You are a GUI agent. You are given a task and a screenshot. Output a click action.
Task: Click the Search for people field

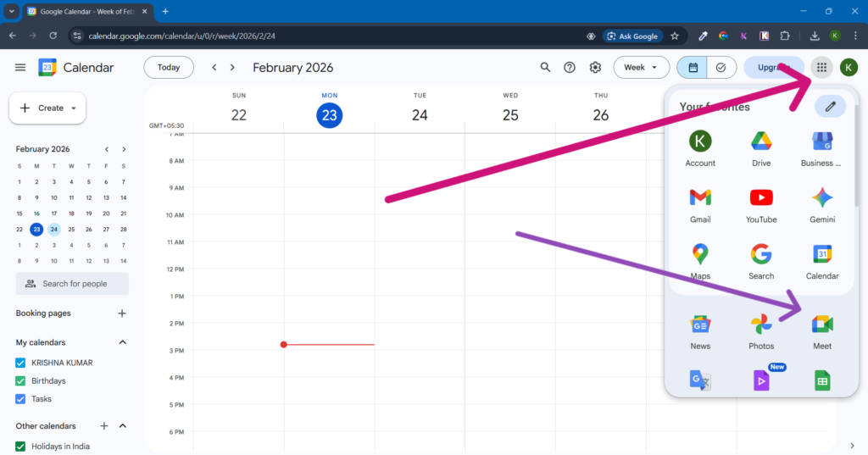[74, 284]
